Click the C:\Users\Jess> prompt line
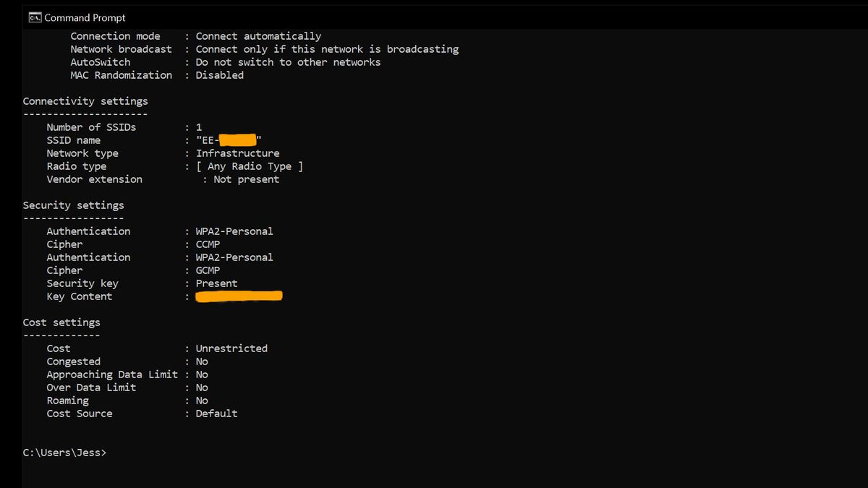Screen dimensions: 868x488 (64, 453)
